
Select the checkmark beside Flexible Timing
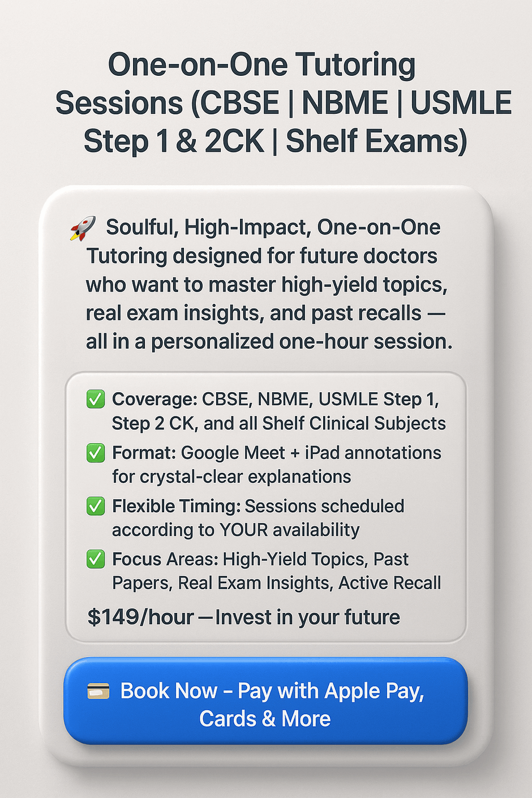click(x=96, y=506)
